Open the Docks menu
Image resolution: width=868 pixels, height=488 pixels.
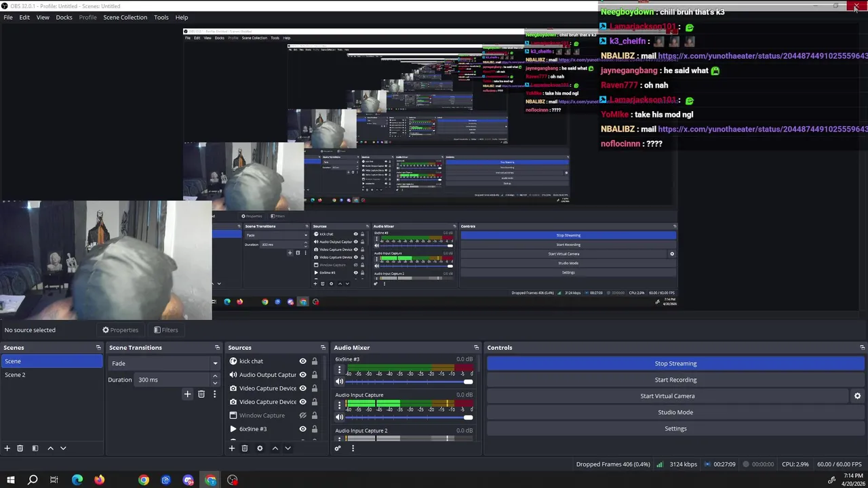click(x=64, y=17)
